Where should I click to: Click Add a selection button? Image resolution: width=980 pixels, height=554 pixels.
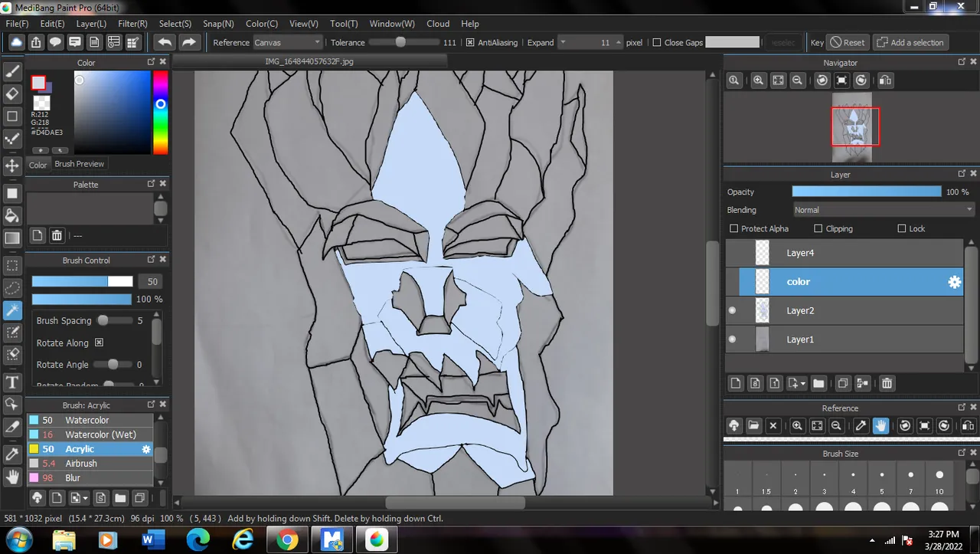tap(910, 43)
